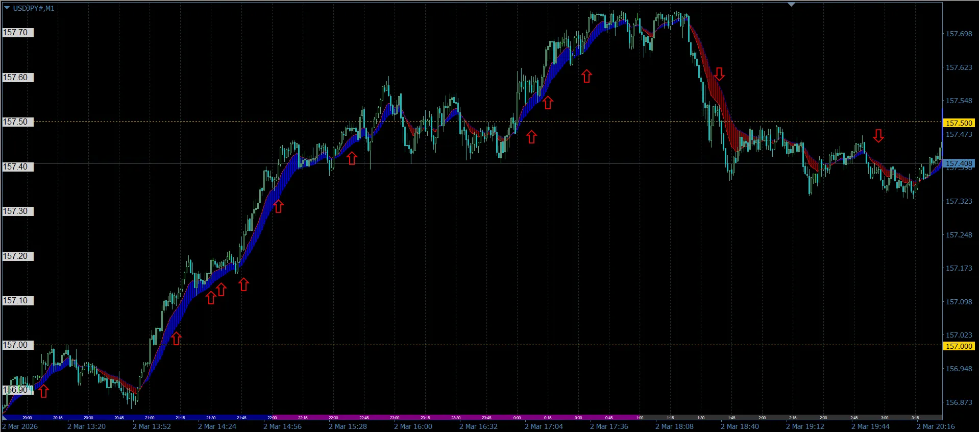
Task: Click the chart shift triangle on the top edge
Action: [x=791, y=4]
